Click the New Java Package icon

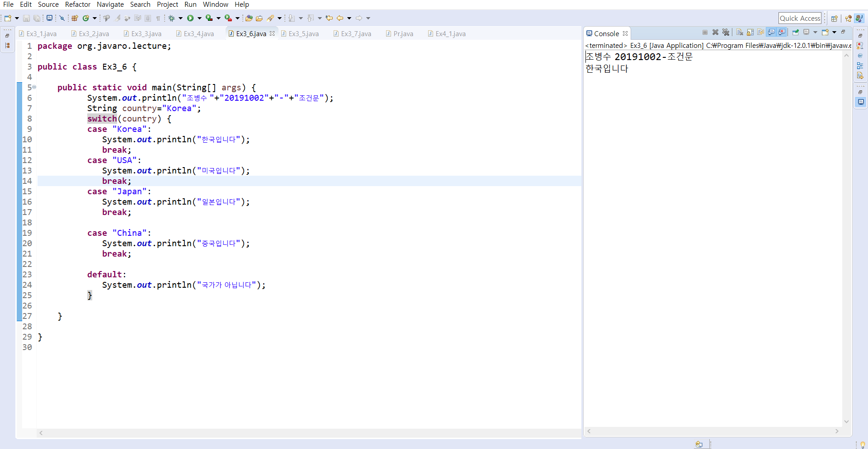coord(75,18)
